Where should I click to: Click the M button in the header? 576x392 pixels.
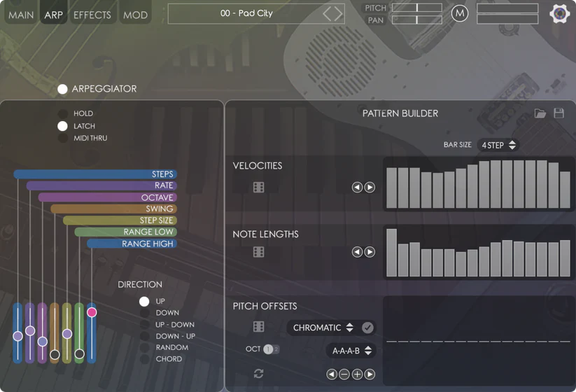(460, 13)
